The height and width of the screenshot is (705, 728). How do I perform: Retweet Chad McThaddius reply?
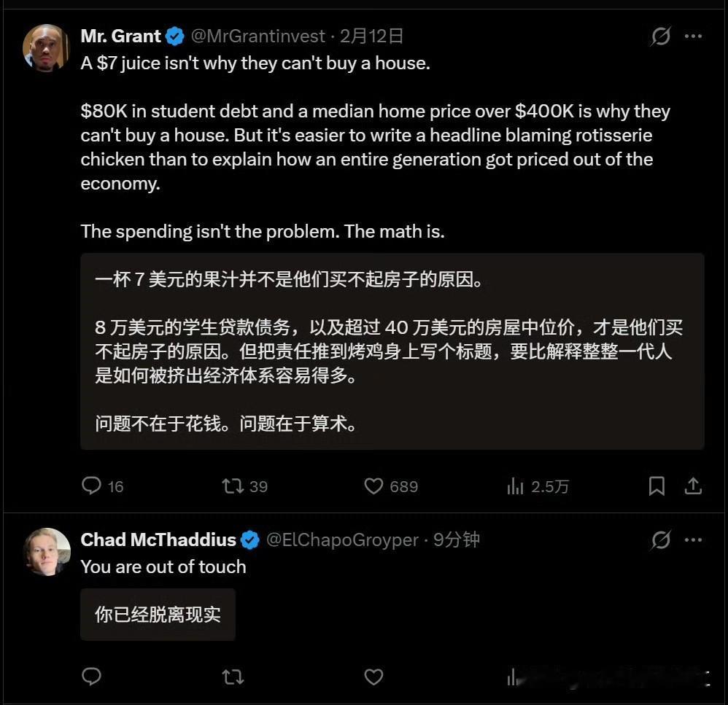click(233, 677)
